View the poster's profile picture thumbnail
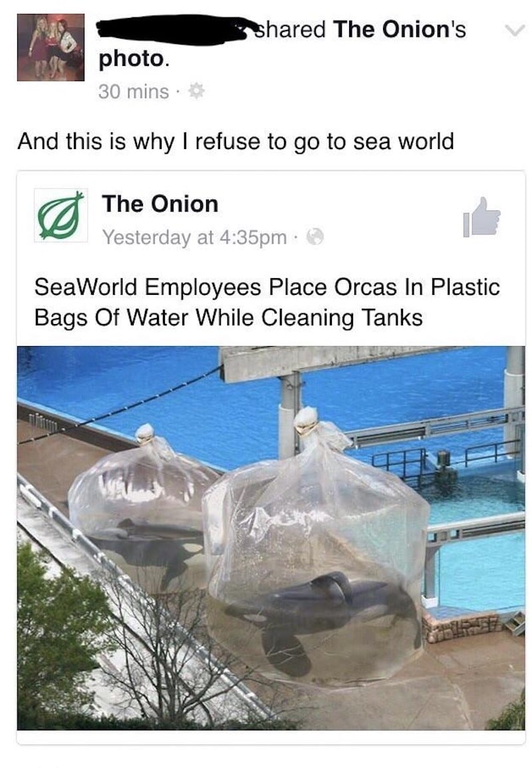Screen dimensions: 532x768 point(51,47)
